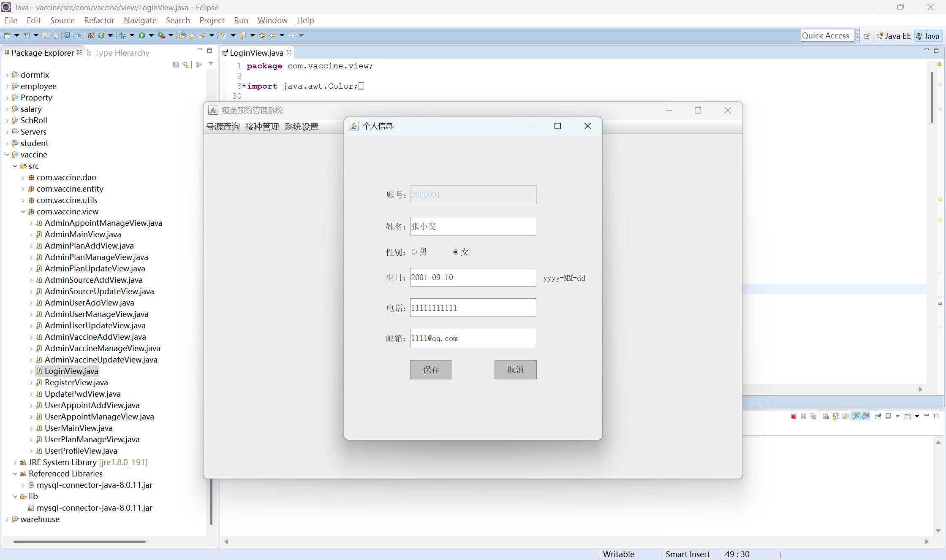The width and height of the screenshot is (946, 560).
Task: Expand the com.vaccine.dao package
Action: (x=23, y=177)
